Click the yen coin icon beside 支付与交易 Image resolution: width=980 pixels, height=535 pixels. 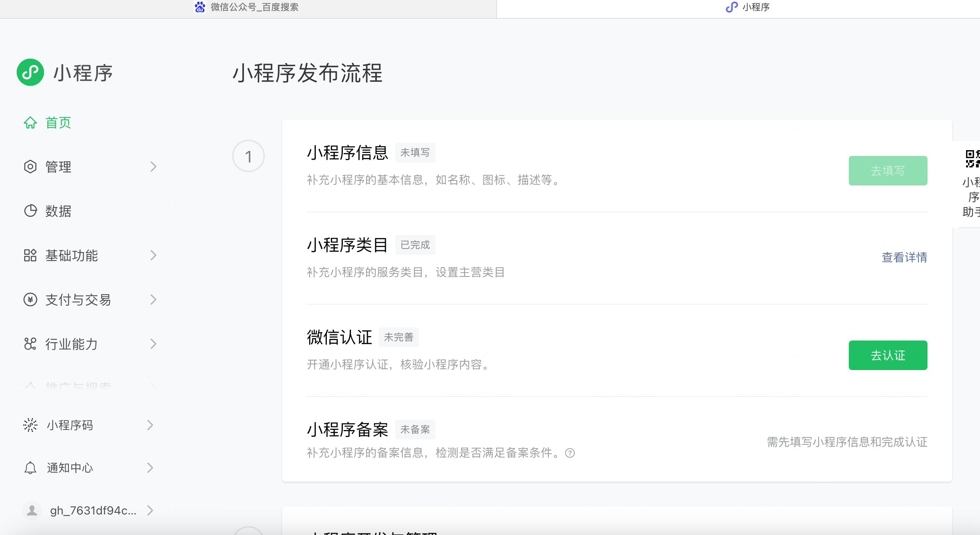(30, 300)
